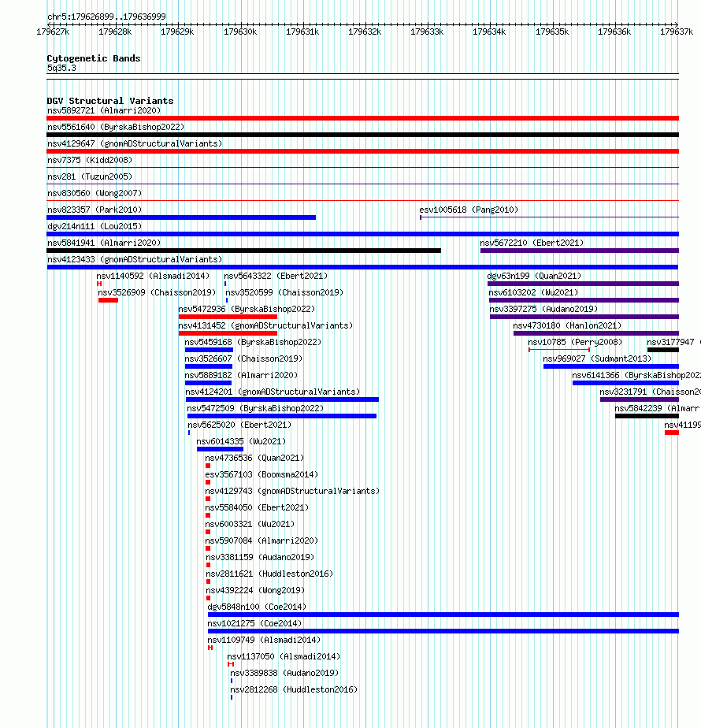
Task: Open nsv4392224 (Wong2019) variant
Action: pos(255,591)
